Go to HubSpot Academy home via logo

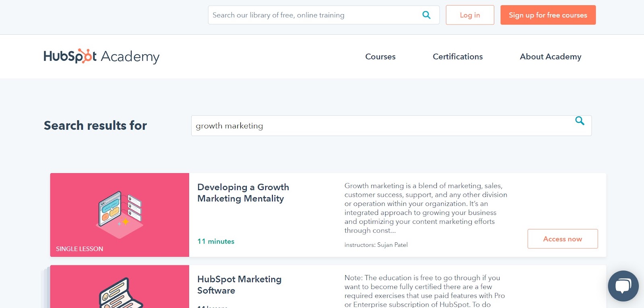click(101, 56)
